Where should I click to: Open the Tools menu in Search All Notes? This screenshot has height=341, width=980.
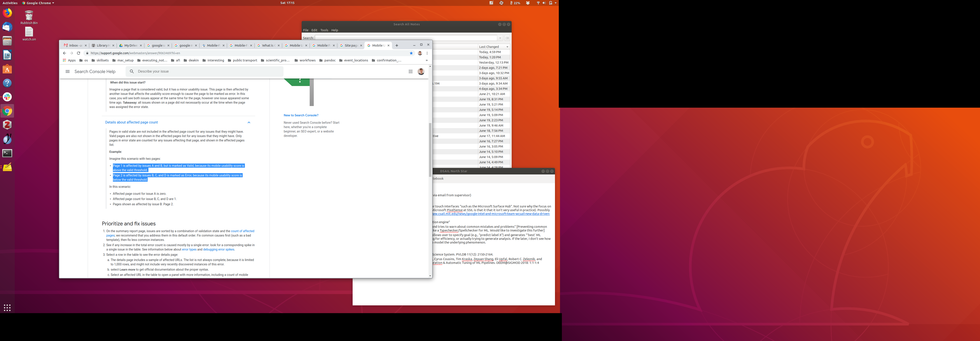(x=324, y=30)
